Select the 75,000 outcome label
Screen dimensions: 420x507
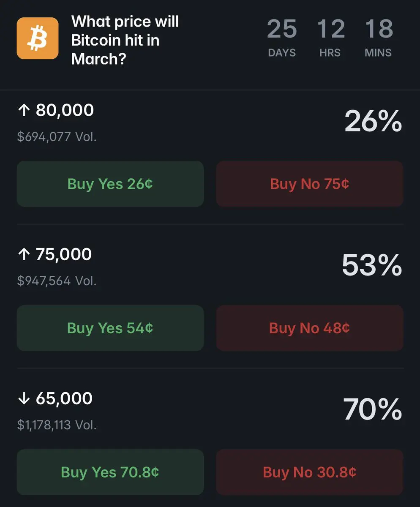[x=64, y=254]
